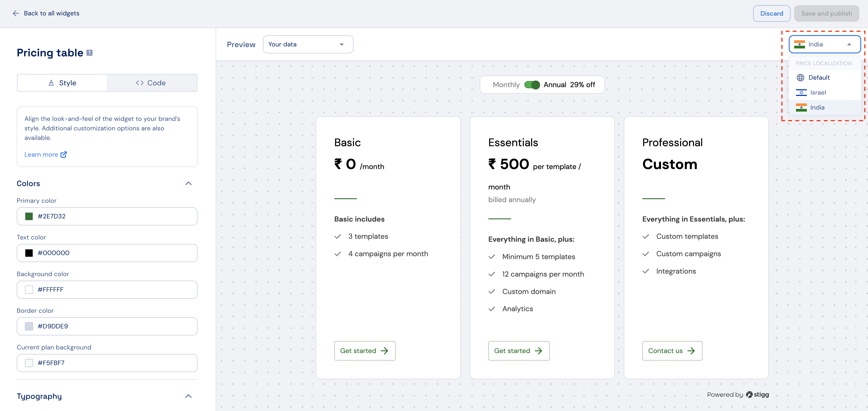Image resolution: width=868 pixels, height=411 pixels.
Task: Click the arrow on Contact us button
Action: (691, 351)
